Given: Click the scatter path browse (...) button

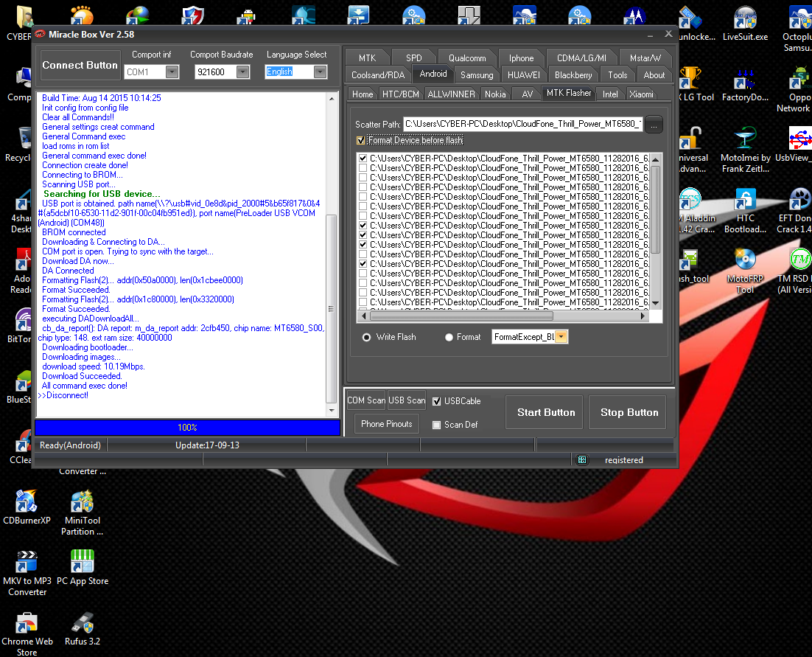Looking at the screenshot, I should point(654,125).
